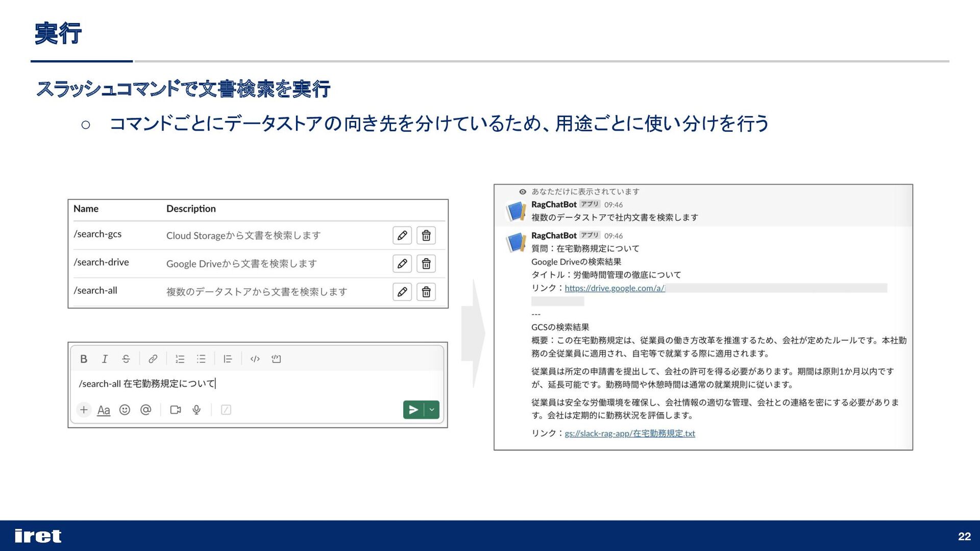Delete the /search-drive command with trash icon
Image resolution: width=980 pixels, height=551 pixels.
click(426, 264)
